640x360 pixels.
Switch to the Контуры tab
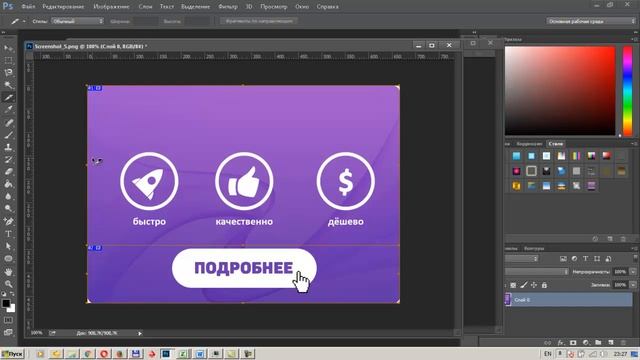pos(534,248)
